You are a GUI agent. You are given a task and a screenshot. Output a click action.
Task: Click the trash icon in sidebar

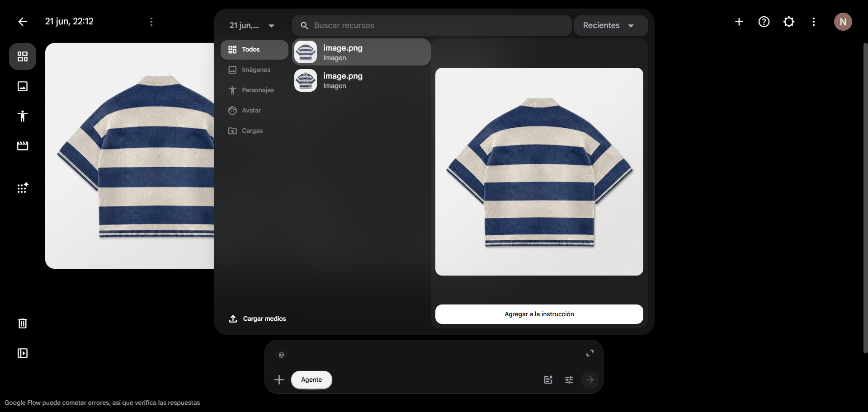click(x=23, y=323)
